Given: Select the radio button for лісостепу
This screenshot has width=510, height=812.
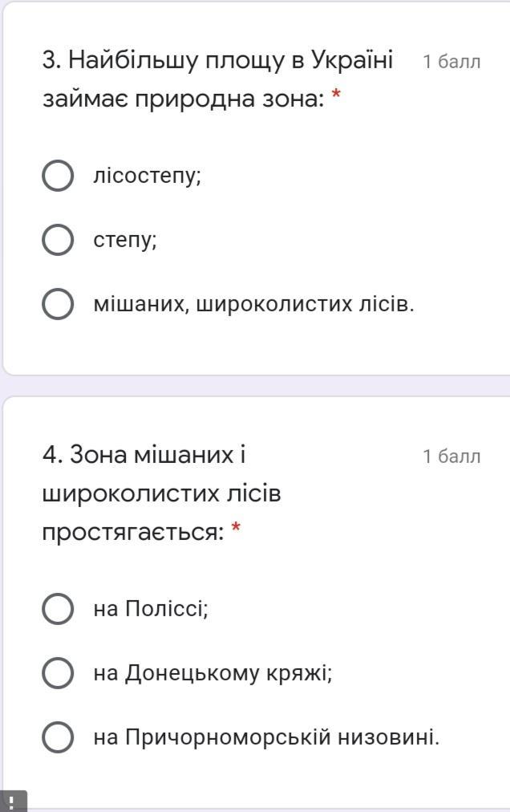Looking at the screenshot, I should point(58,176).
